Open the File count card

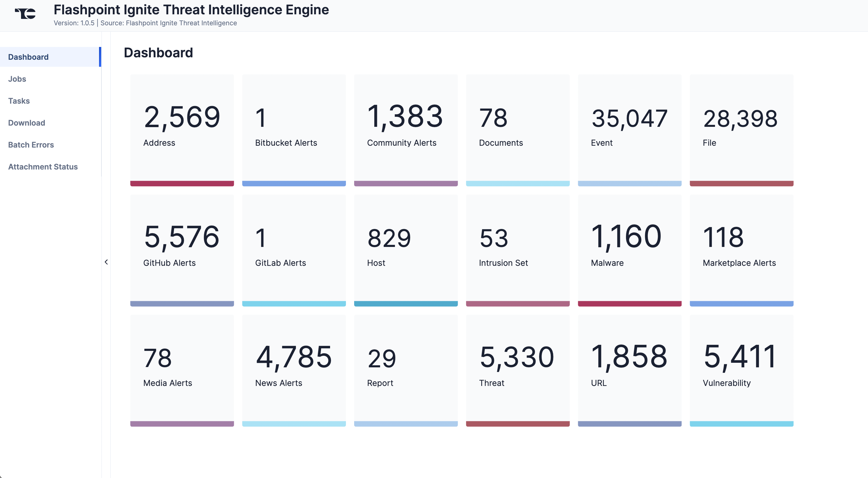coord(741,130)
